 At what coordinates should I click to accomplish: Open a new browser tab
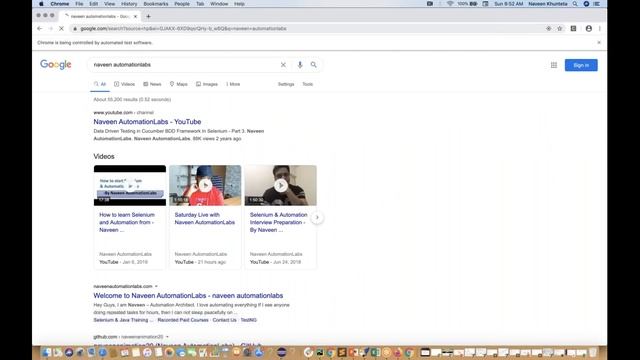point(148,16)
